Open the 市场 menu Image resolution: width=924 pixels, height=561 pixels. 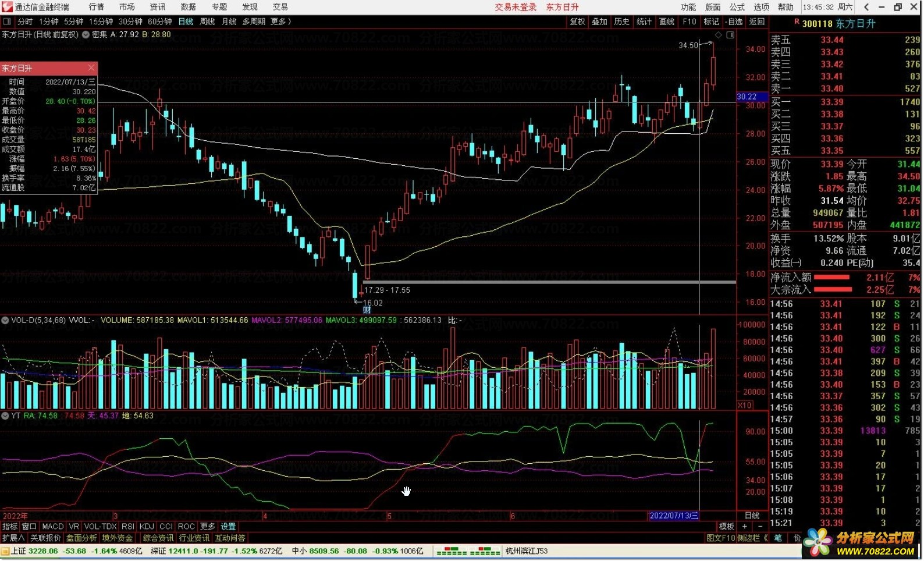tap(127, 7)
